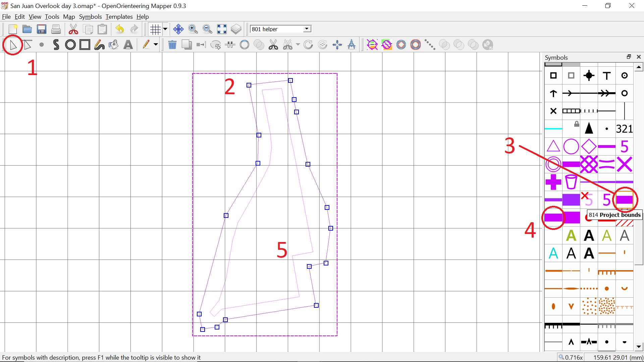Toggle the hatch areas view

(372, 45)
